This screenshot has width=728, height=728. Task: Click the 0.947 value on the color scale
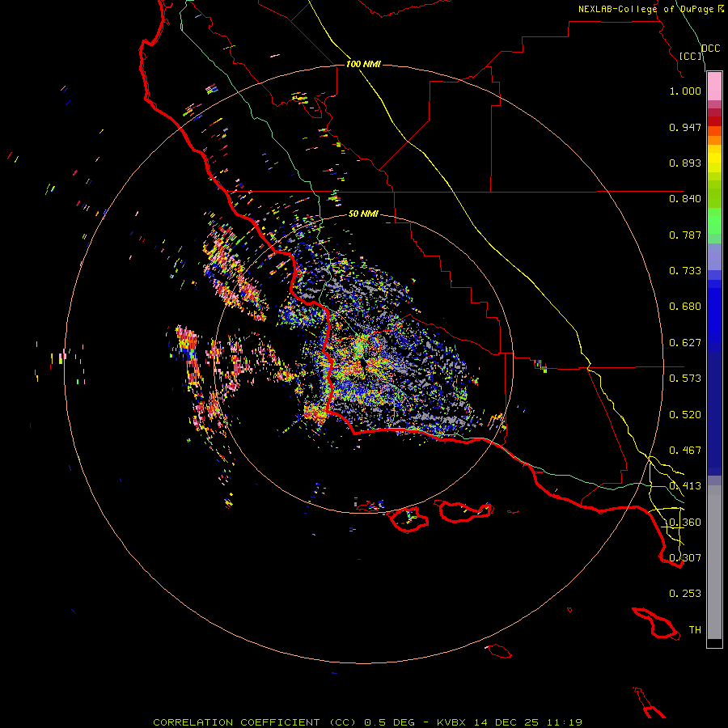pos(685,127)
